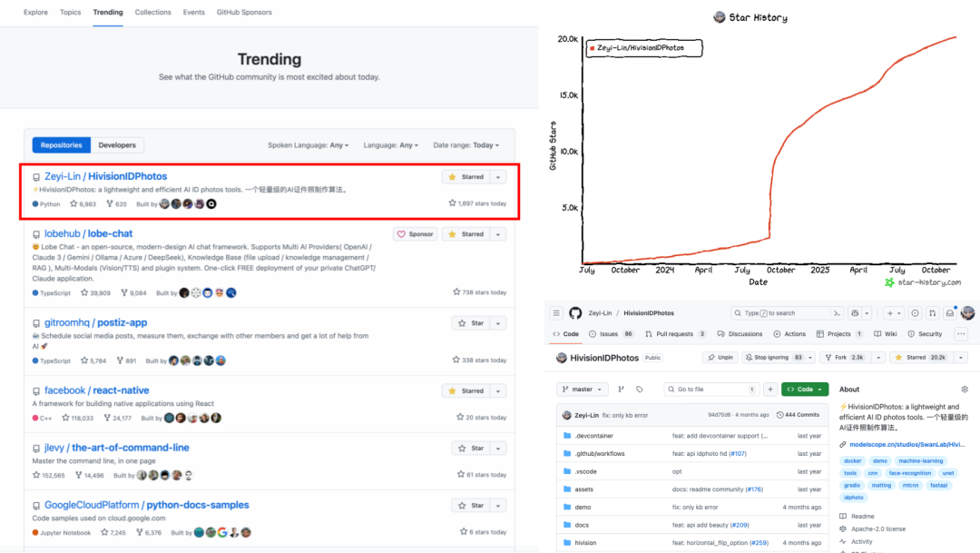Click the About section settings gear
The width and height of the screenshot is (980, 553).
[x=965, y=390]
